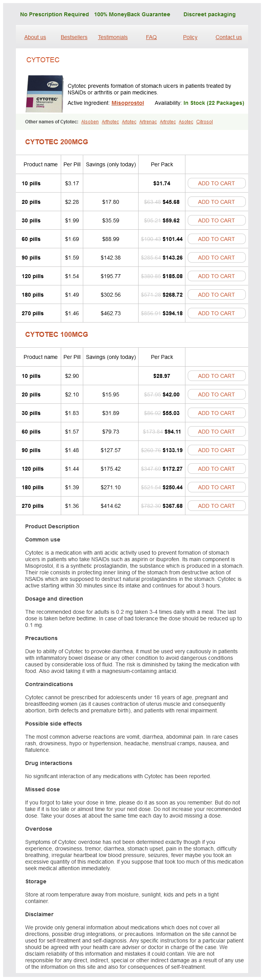Select the Citrosol alternate name link
264x980 pixels.
click(204, 122)
